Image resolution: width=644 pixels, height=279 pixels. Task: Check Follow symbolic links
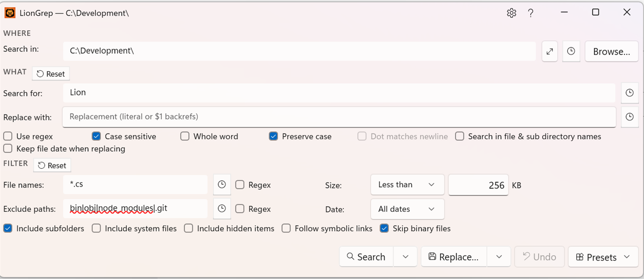pyautogui.click(x=286, y=228)
